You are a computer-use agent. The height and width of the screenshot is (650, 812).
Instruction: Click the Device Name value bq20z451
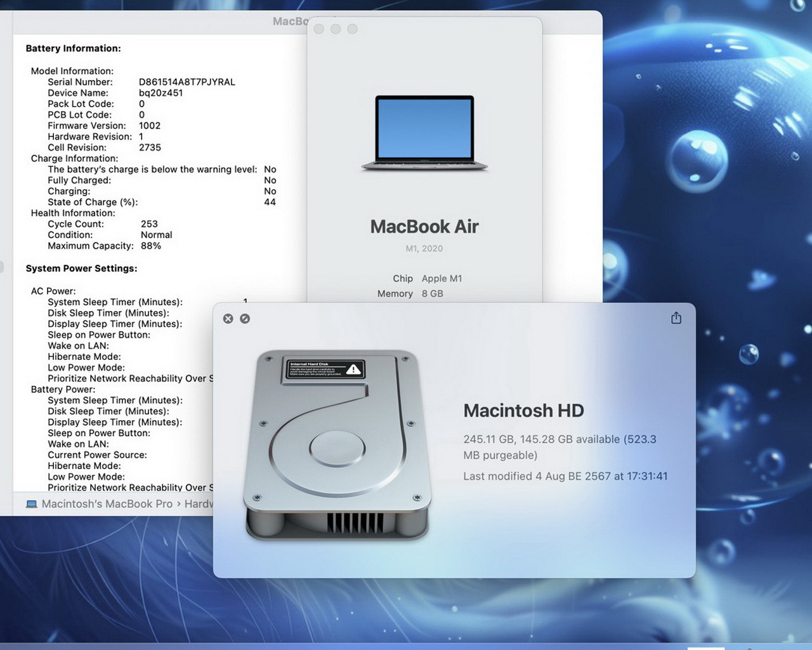pos(161,93)
